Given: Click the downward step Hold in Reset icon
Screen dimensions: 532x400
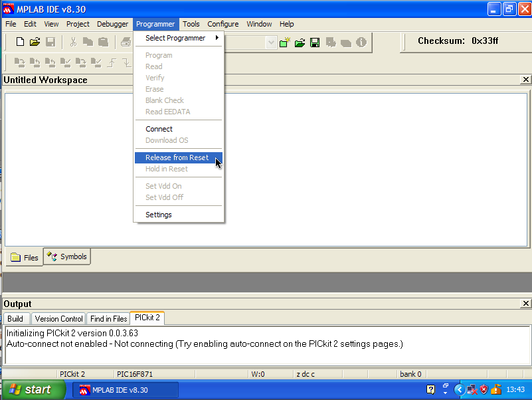Looking at the screenshot, I should (127, 63).
